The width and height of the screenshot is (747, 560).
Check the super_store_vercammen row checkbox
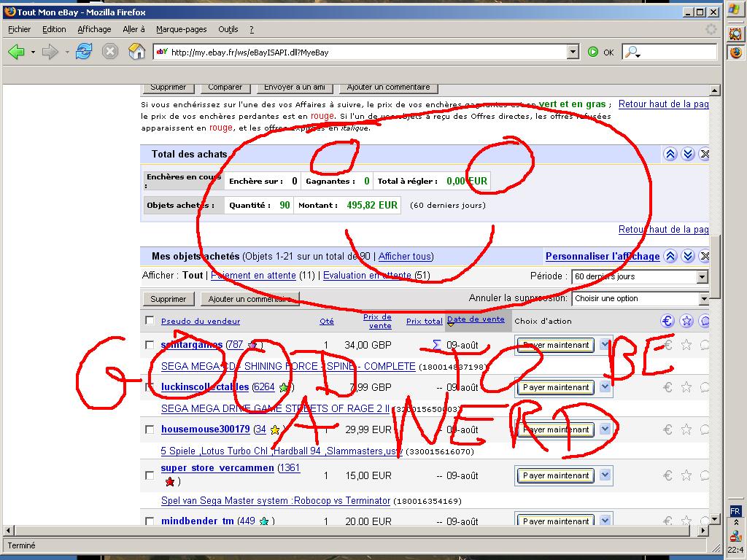coord(150,475)
